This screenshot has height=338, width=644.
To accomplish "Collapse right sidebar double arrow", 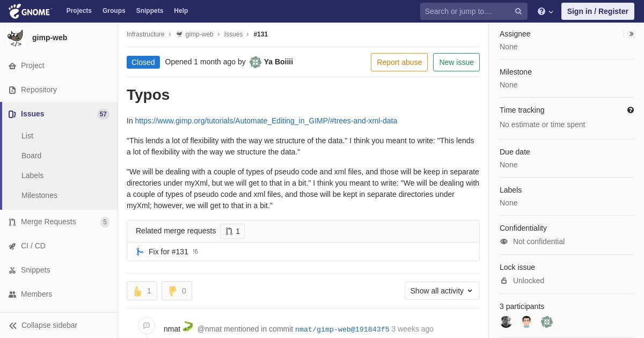I will pos(632,34).
